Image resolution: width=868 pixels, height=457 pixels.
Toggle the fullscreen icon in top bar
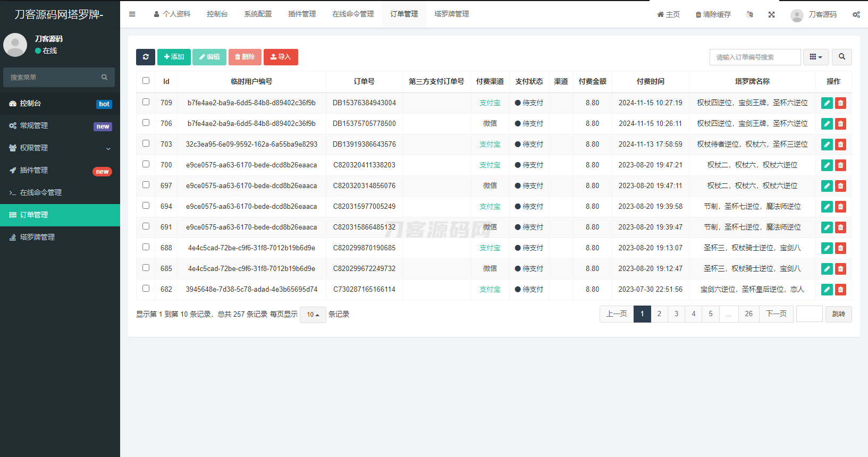click(x=771, y=14)
